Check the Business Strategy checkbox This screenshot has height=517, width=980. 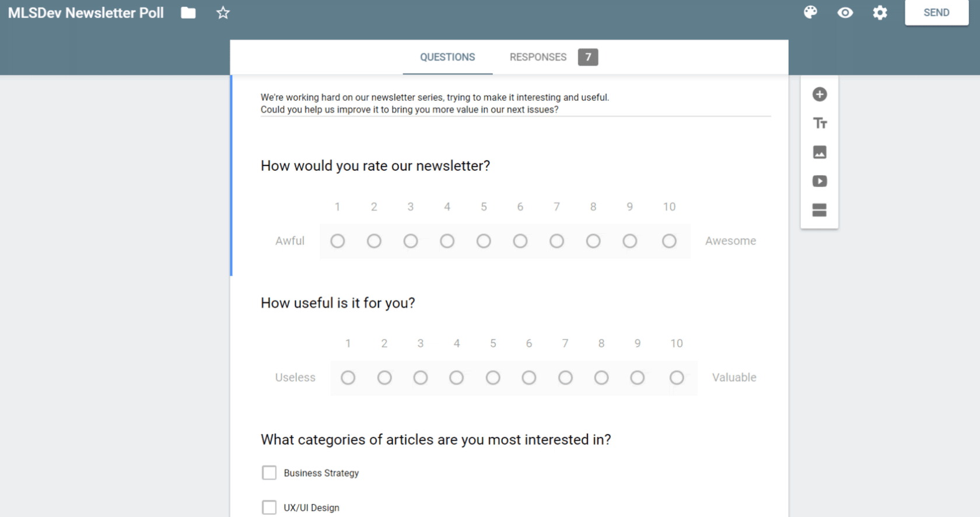269,473
